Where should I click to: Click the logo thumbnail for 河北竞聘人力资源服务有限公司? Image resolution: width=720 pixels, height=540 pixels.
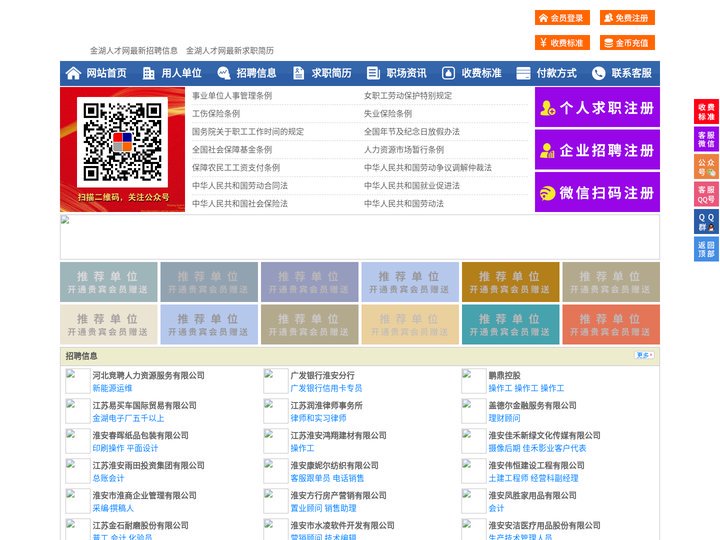pos(78,381)
